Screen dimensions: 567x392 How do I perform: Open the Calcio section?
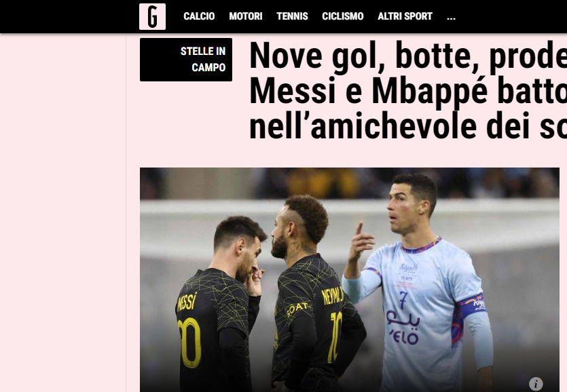pyautogui.click(x=199, y=16)
